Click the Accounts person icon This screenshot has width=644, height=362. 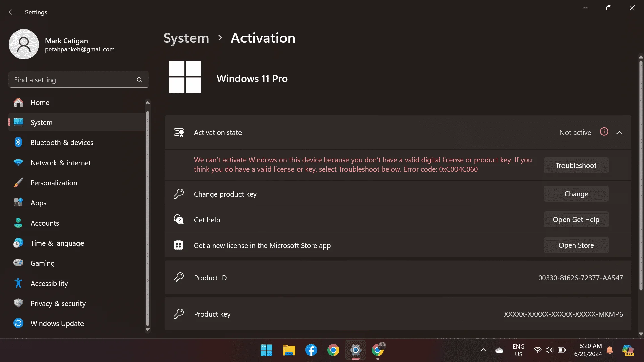(18, 223)
